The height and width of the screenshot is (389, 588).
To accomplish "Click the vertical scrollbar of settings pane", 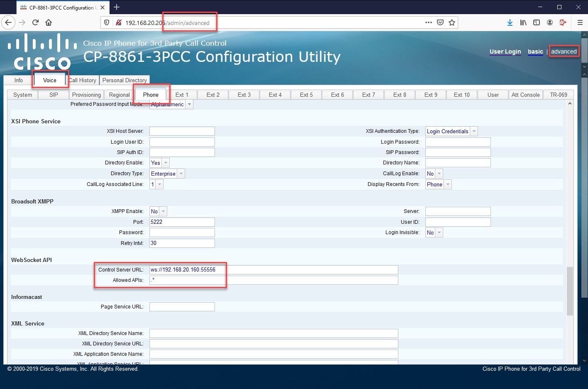I will (570, 291).
